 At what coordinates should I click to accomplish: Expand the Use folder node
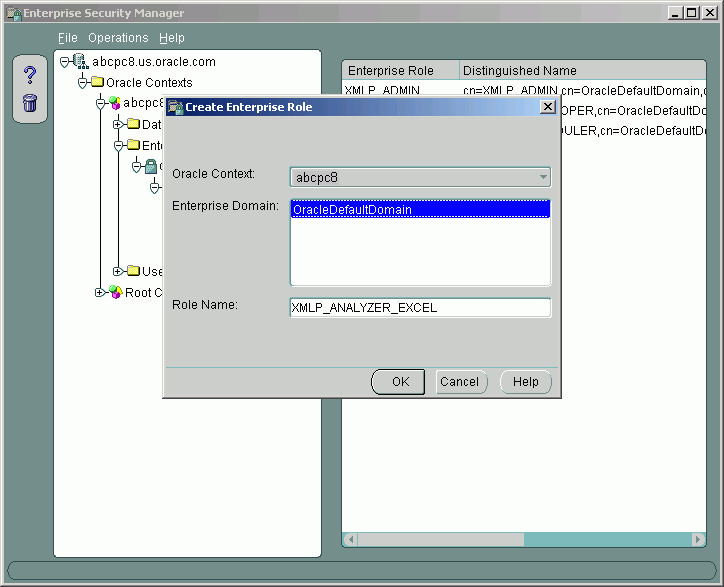(x=118, y=271)
